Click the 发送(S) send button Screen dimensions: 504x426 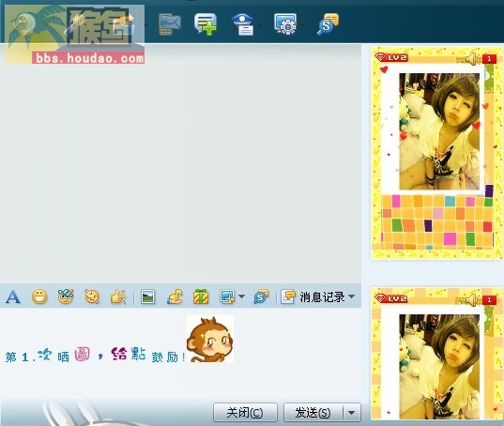click(313, 413)
